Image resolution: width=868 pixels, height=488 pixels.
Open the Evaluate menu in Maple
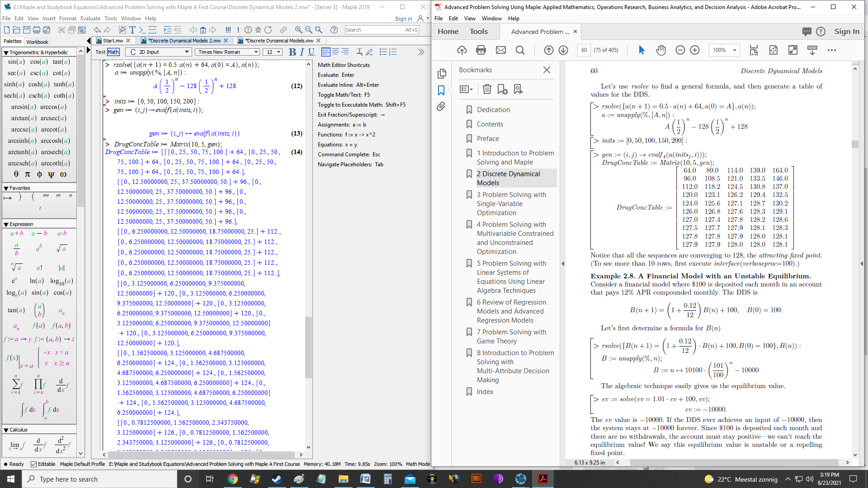click(90, 19)
